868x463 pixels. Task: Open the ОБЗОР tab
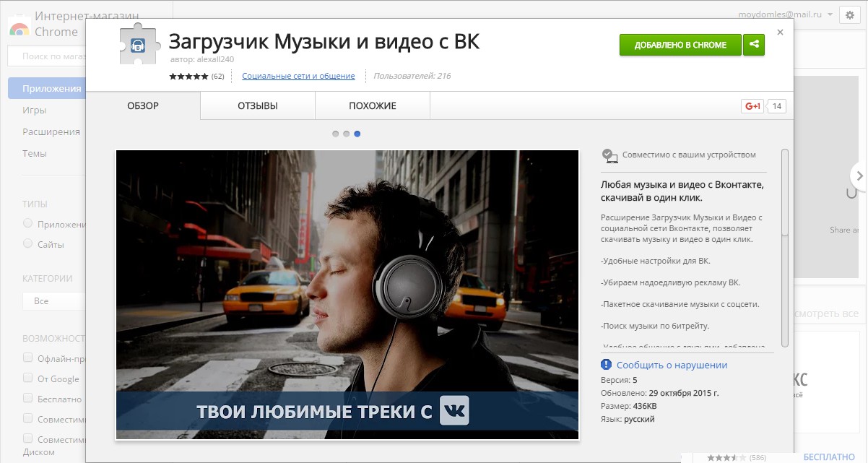coord(143,105)
